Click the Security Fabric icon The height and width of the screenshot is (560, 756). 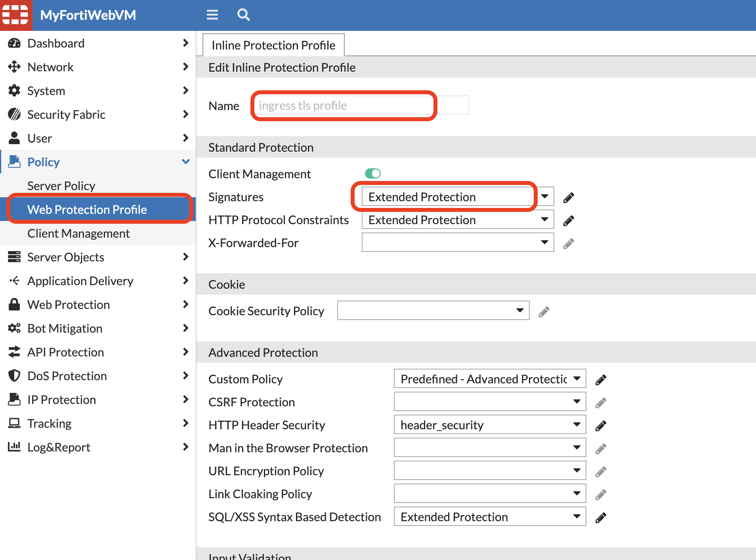pyautogui.click(x=14, y=114)
